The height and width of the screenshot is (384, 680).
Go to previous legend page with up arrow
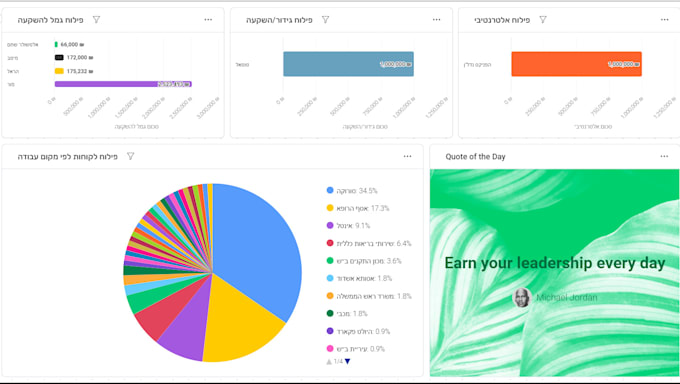(329, 361)
